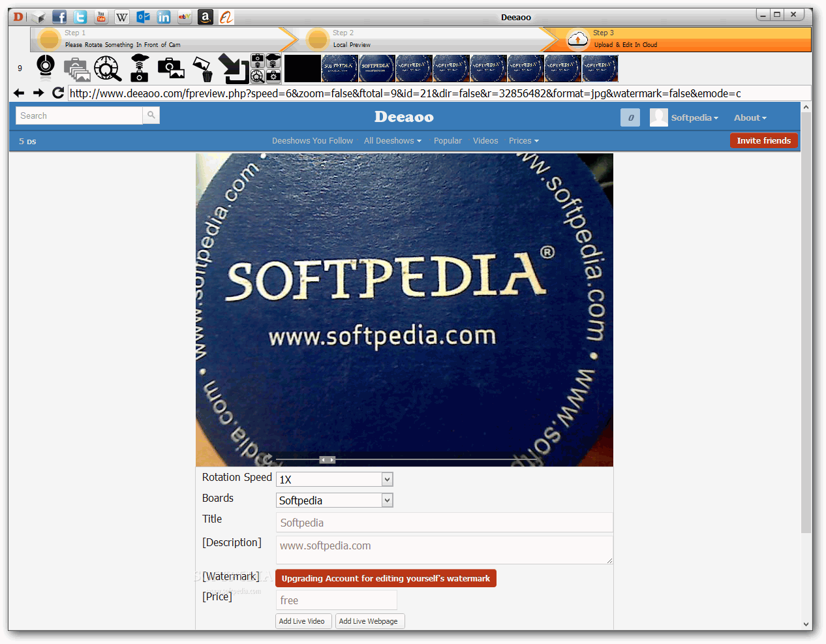Switch to Step 2 Local Preview
The height and width of the screenshot is (644, 826).
pyautogui.click(x=424, y=39)
